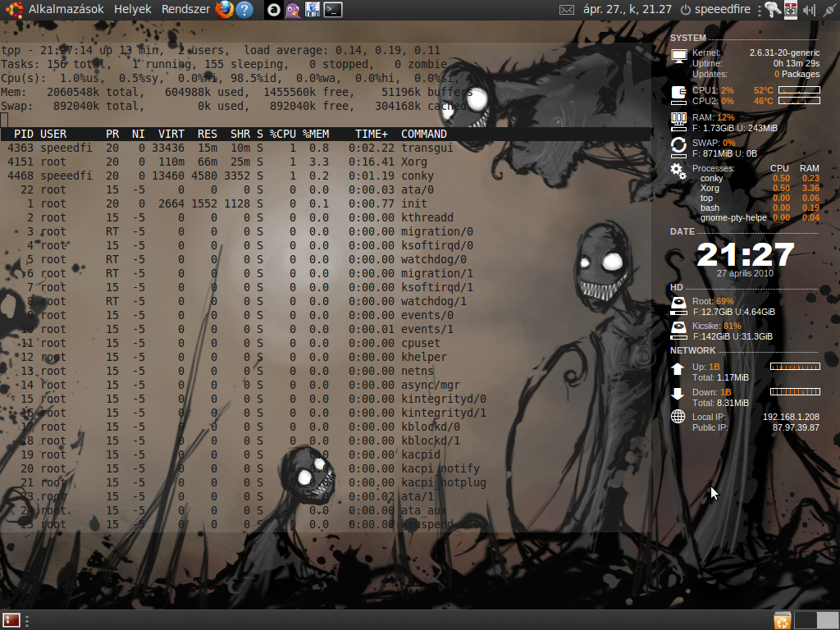
Task: Click the notification area handle dots
Action: (x=759, y=10)
